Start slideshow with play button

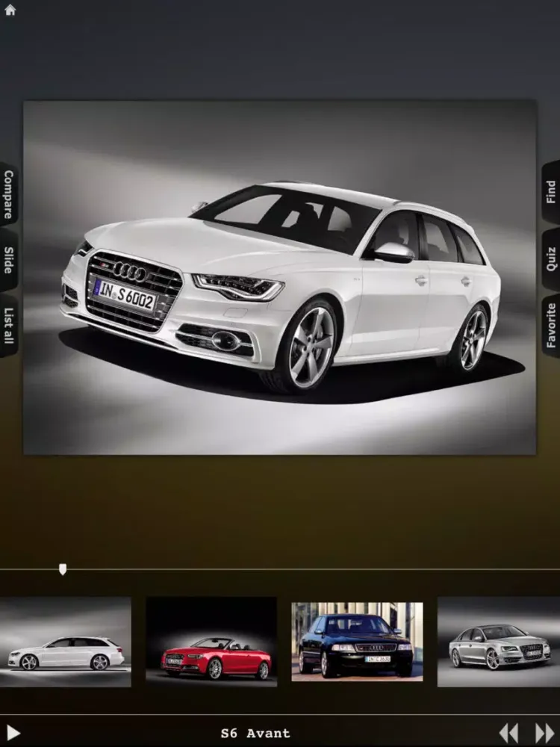click(x=13, y=734)
